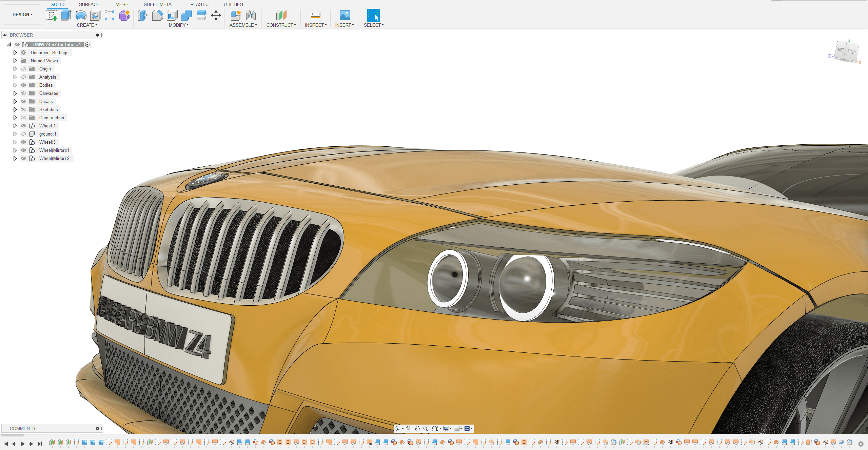Viewport: 868px width, 450px height.
Task: Select the Rectangular Pattern tool
Action: coord(110,15)
